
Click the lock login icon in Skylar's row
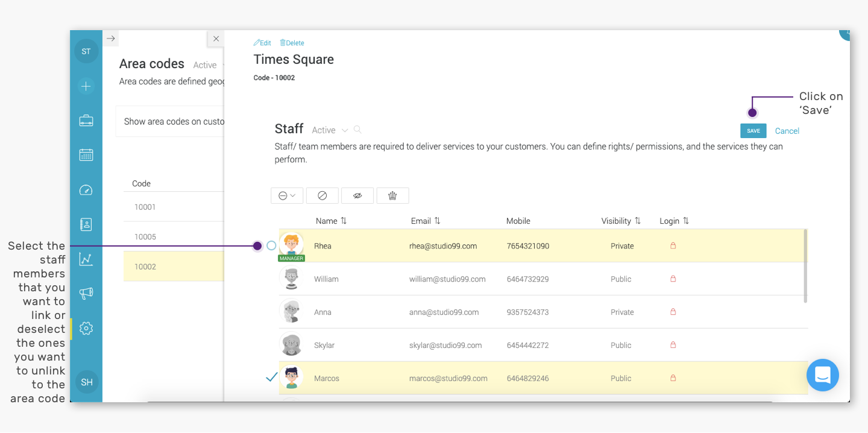[x=673, y=346]
